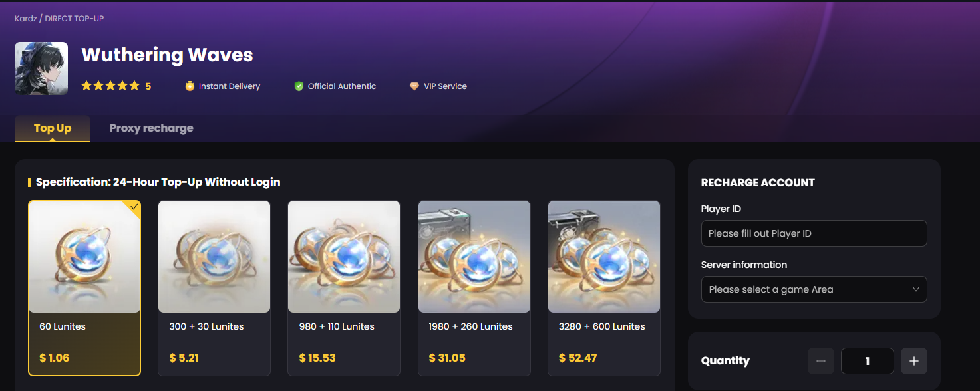This screenshot has height=391, width=980.
Task: Click the five-star rating icons
Action: click(110, 86)
